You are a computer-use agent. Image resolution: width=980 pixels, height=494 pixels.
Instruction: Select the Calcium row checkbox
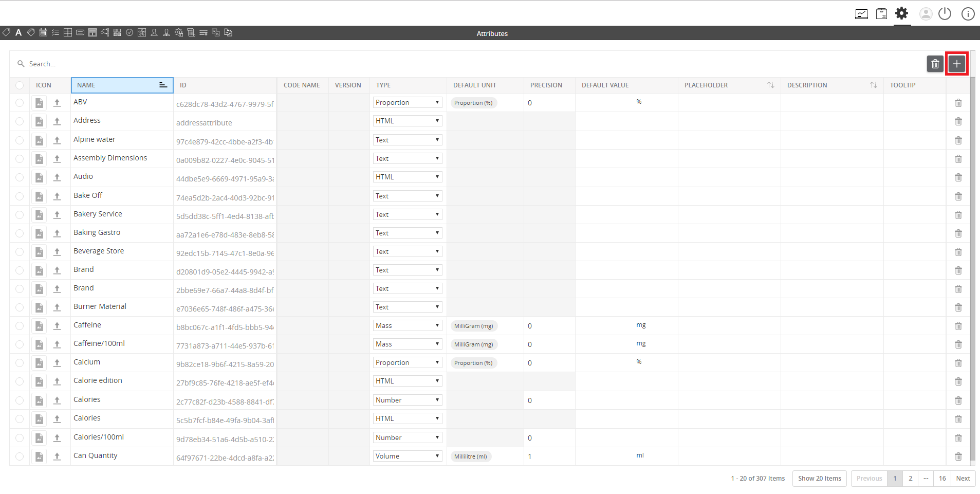[x=20, y=363]
